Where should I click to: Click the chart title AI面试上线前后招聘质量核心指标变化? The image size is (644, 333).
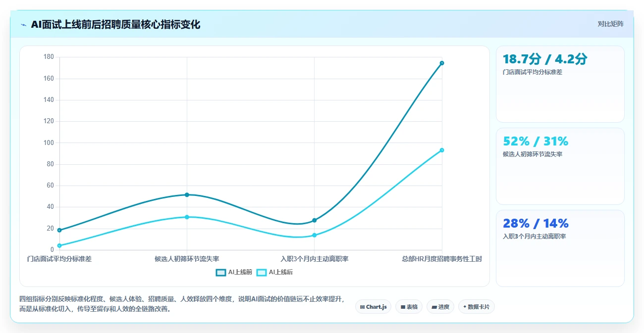pos(115,25)
